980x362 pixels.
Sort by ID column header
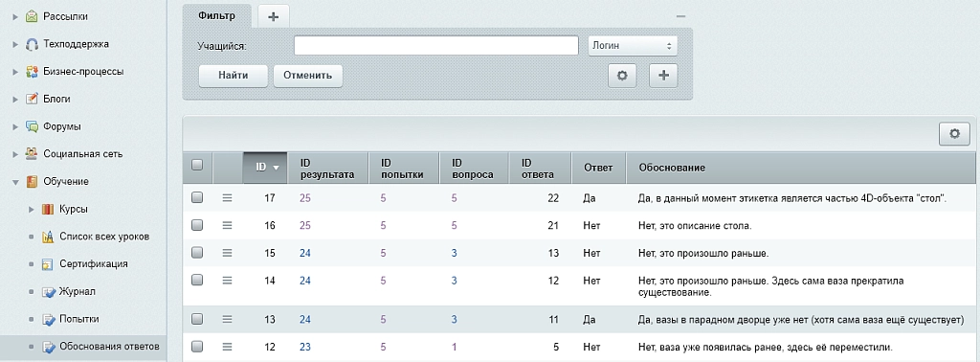[266, 168]
